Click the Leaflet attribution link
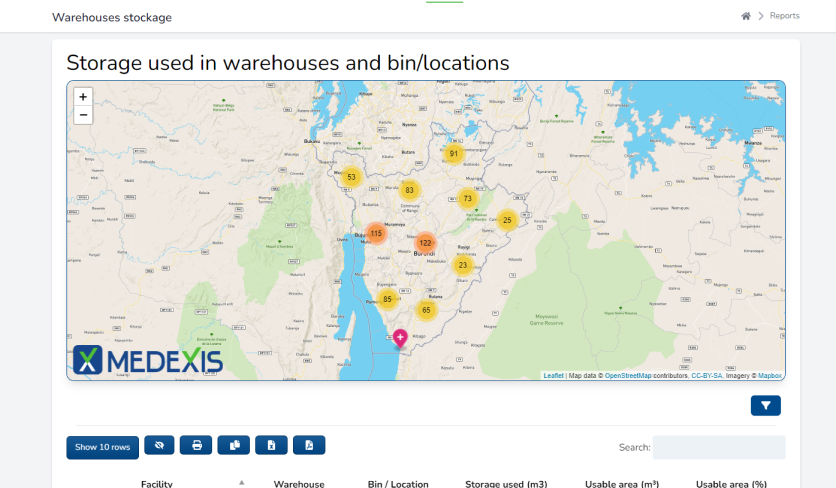 click(x=553, y=376)
